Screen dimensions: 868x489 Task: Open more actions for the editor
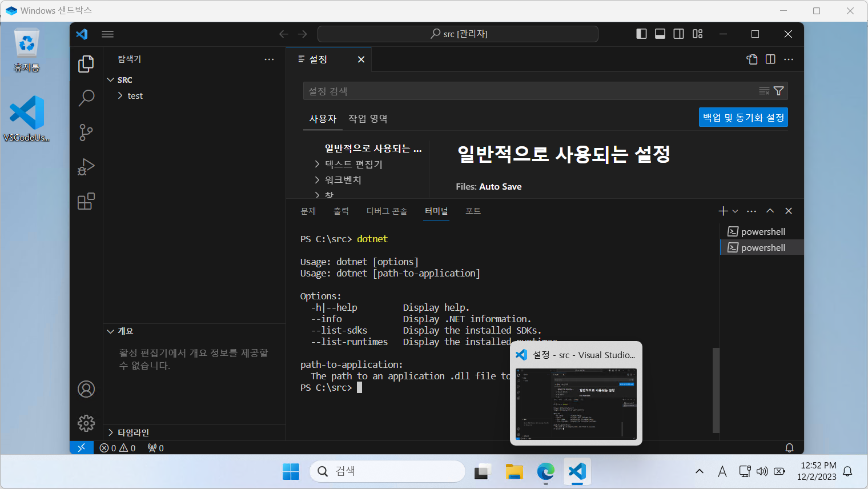tap(789, 59)
